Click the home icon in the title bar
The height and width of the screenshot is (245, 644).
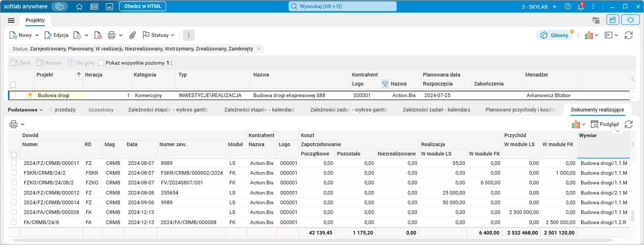pyautogui.click(x=79, y=6)
